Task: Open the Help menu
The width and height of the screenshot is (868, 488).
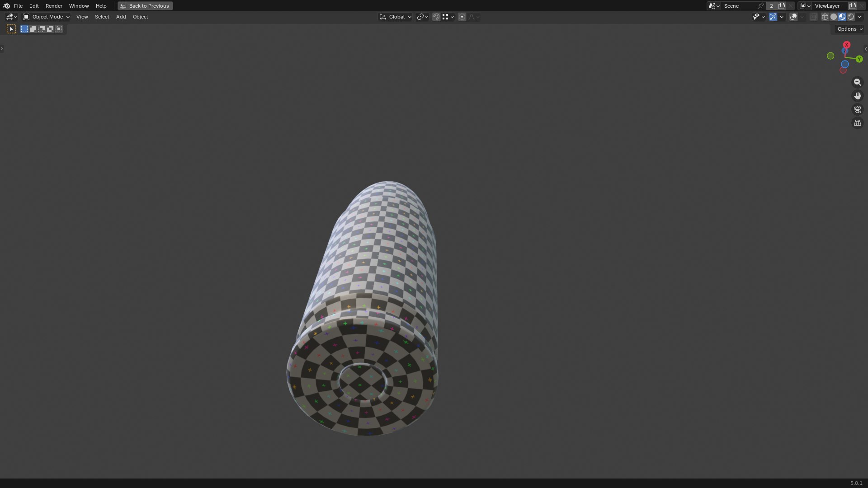Action: tap(101, 6)
